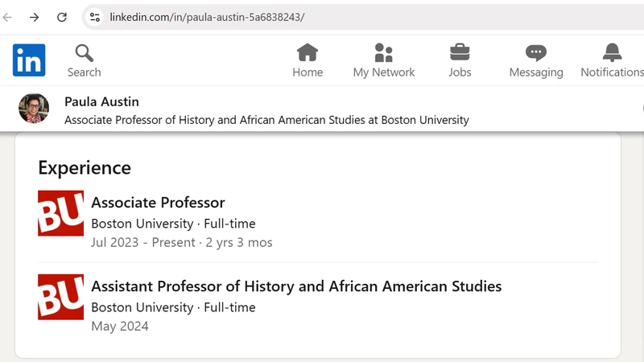This screenshot has height=362, width=644.
Task: Go to Home via house icon
Action: pyautogui.click(x=308, y=52)
